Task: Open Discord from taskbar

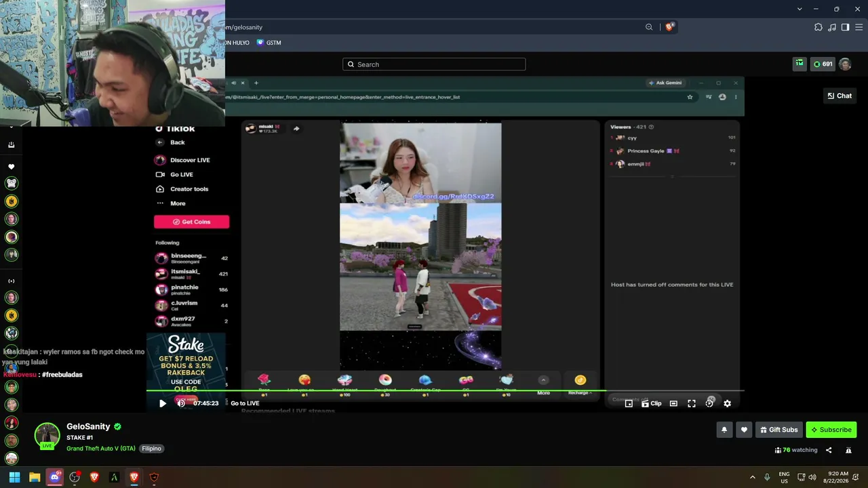Action: [x=54, y=477]
